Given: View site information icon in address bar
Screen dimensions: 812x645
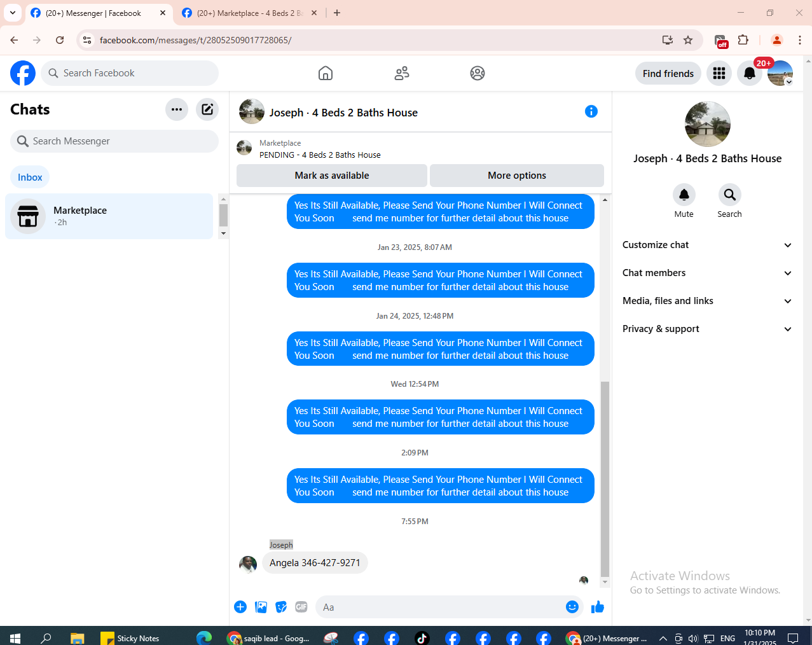Looking at the screenshot, I should (x=87, y=40).
